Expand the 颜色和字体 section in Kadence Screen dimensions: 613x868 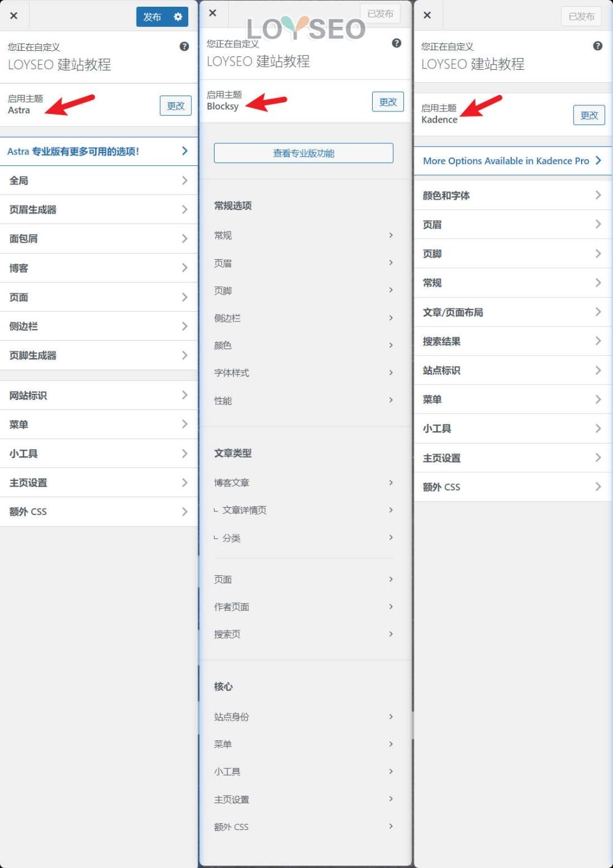point(512,195)
